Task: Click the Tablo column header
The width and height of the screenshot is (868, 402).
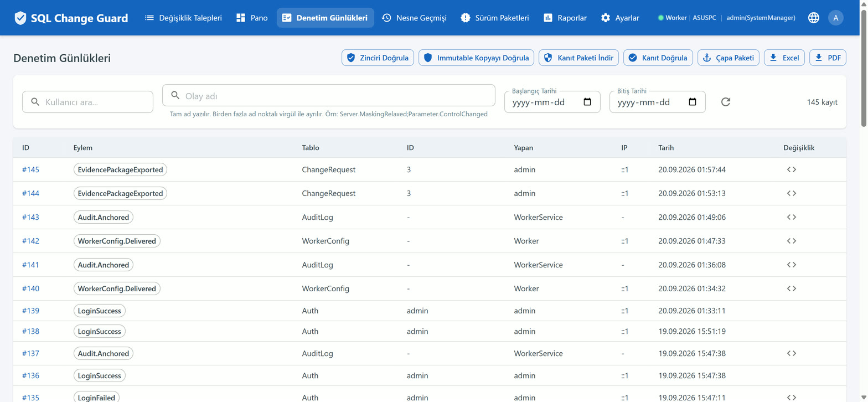Action: (x=311, y=148)
